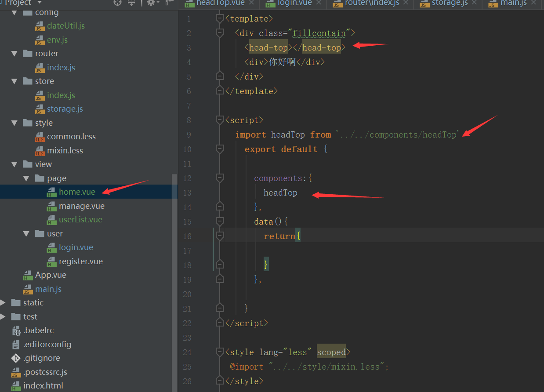
Task: Click the .editorconfig file icon
Action: point(16,345)
